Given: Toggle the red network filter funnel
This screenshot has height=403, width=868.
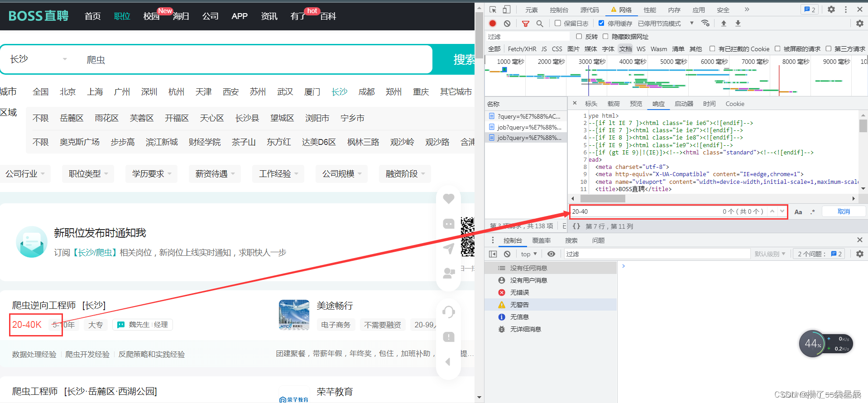Looking at the screenshot, I should click(x=526, y=24).
